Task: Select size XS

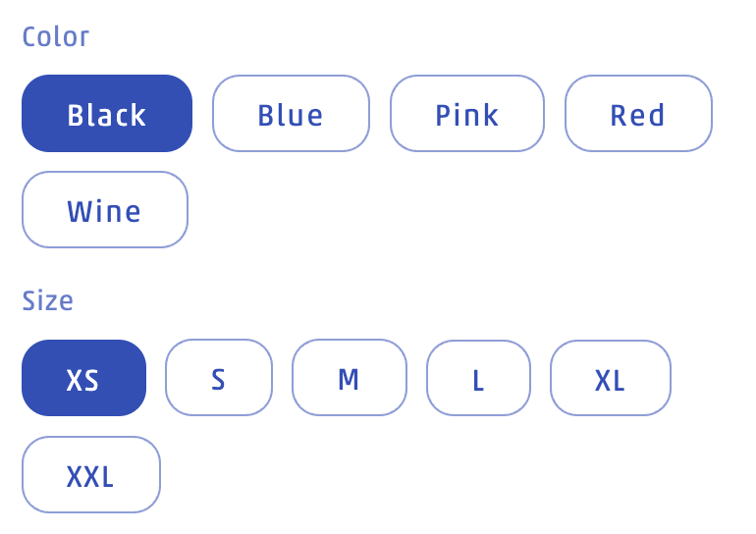Action: [x=83, y=378]
